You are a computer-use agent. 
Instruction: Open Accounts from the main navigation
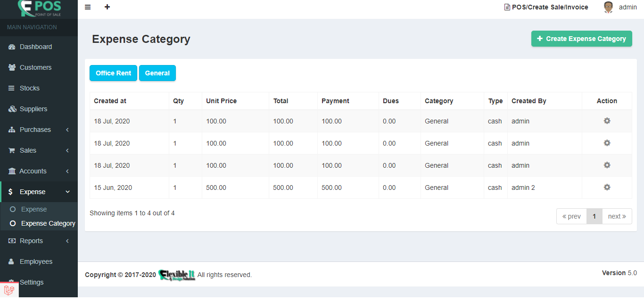(33, 171)
